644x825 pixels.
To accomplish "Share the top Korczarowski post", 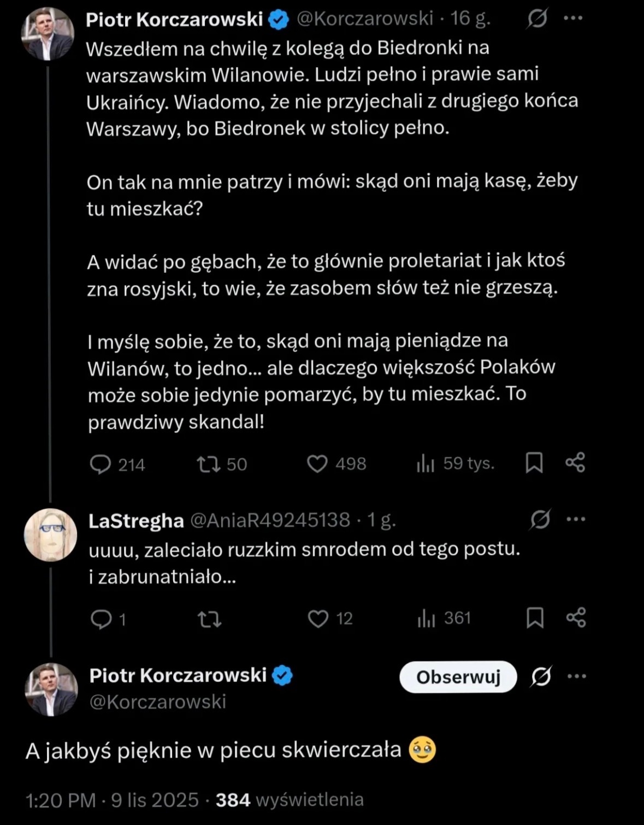I will [575, 463].
